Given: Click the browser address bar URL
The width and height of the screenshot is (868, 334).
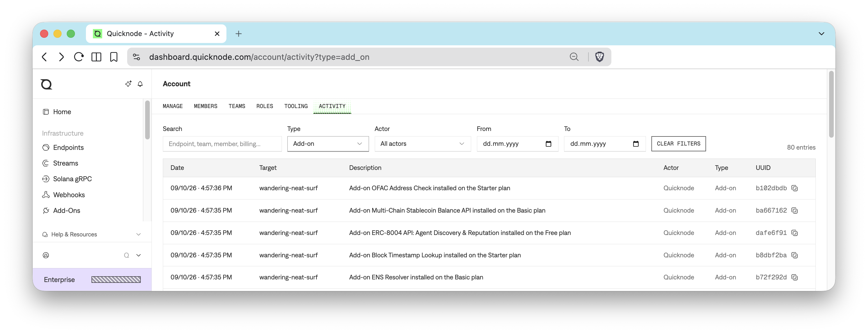Looking at the screenshot, I should [x=259, y=57].
